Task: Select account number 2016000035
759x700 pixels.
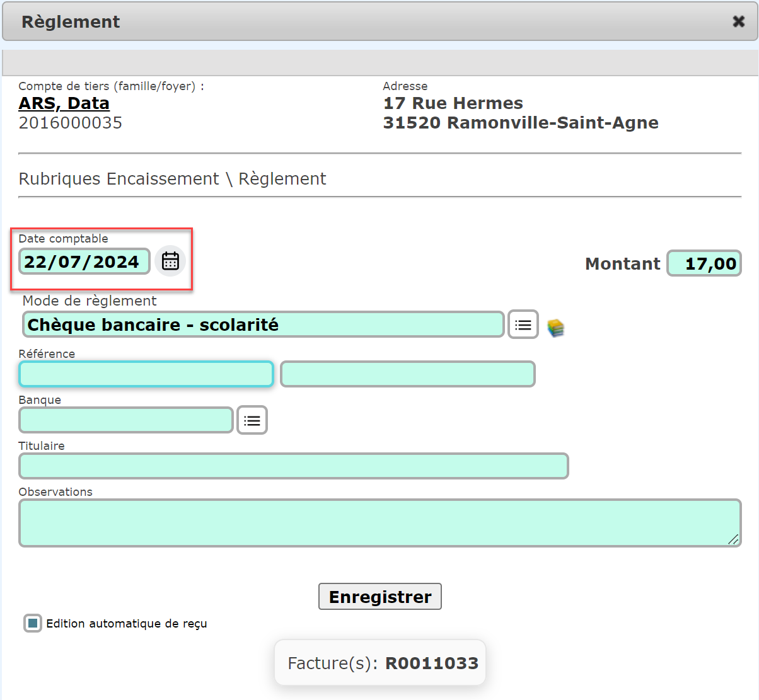Action: tap(71, 123)
